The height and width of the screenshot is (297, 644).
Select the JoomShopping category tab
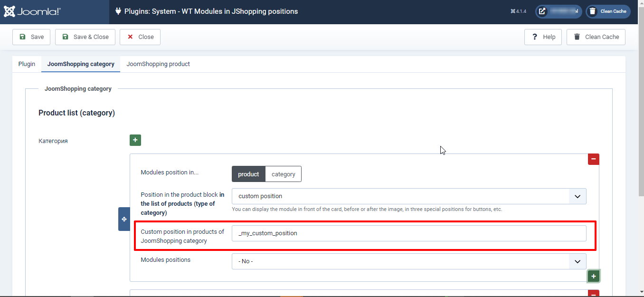click(81, 64)
